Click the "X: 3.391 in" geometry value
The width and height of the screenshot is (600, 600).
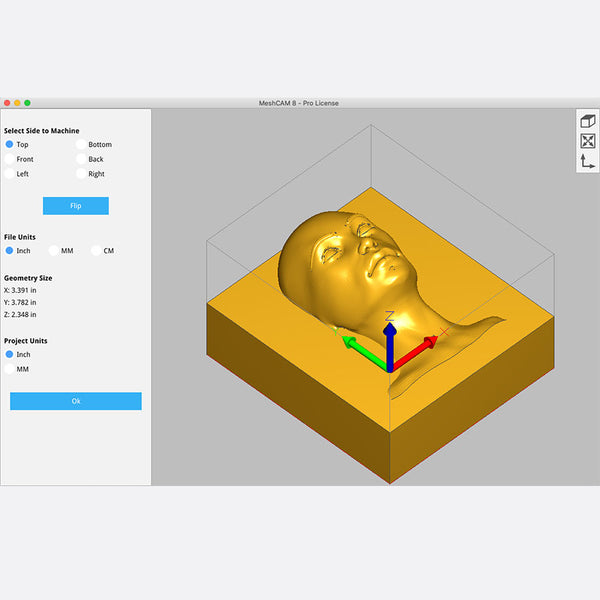[x=20, y=290]
